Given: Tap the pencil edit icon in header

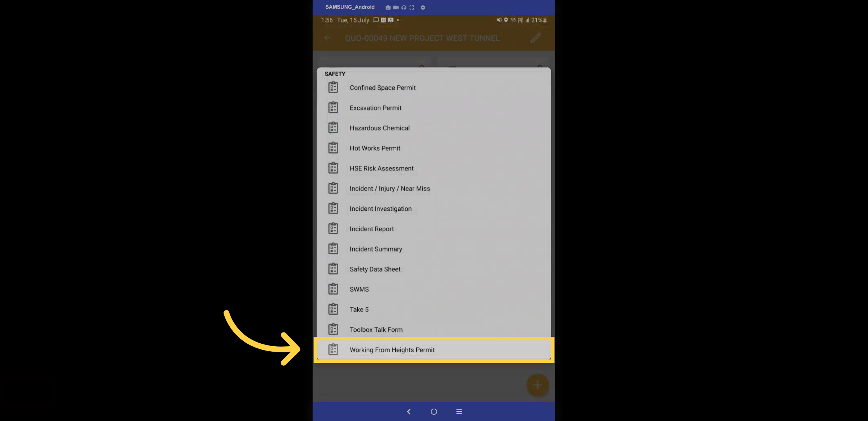Looking at the screenshot, I should [536, 38].
